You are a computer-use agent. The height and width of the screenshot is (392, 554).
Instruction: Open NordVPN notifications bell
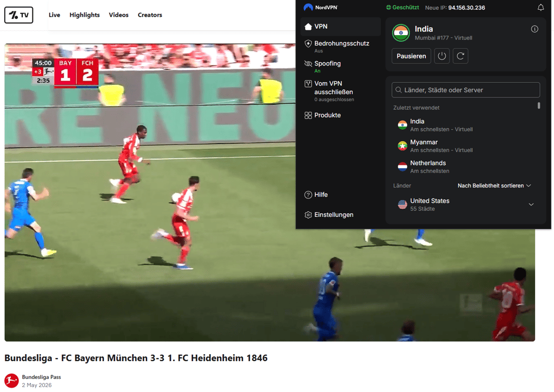click(540, 8)
